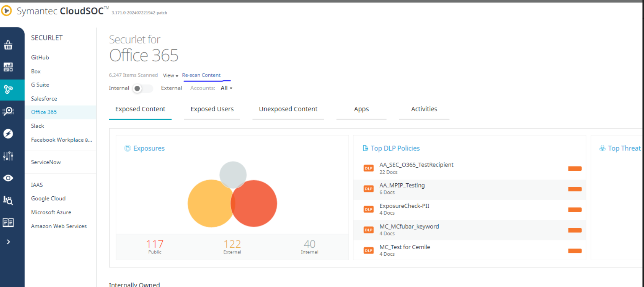Select Slack in the Securlet list

pyautogui.click(x=37, y=126)
